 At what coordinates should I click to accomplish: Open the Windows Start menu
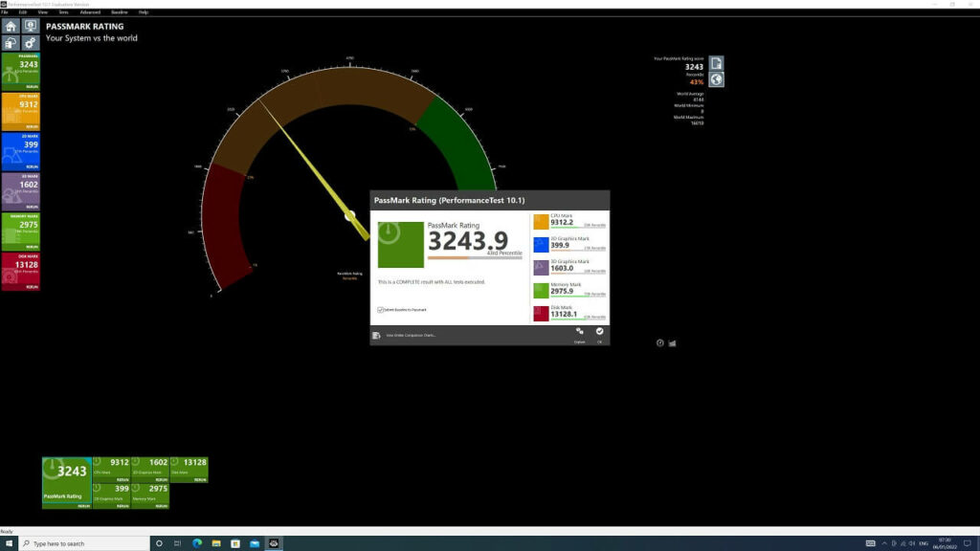(9, 543)
